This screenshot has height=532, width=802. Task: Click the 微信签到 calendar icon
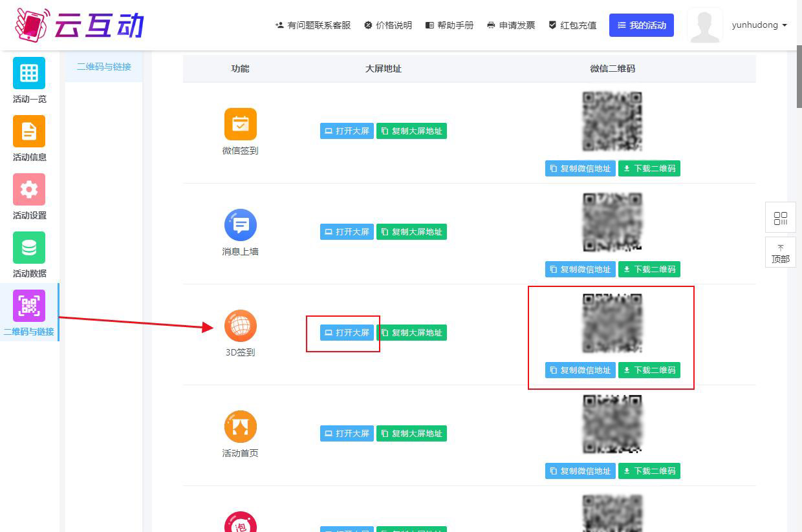(241, 124)
